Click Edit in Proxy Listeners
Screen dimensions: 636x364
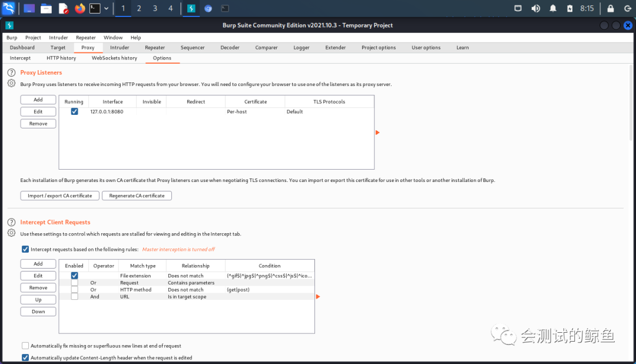coord(38,111)
